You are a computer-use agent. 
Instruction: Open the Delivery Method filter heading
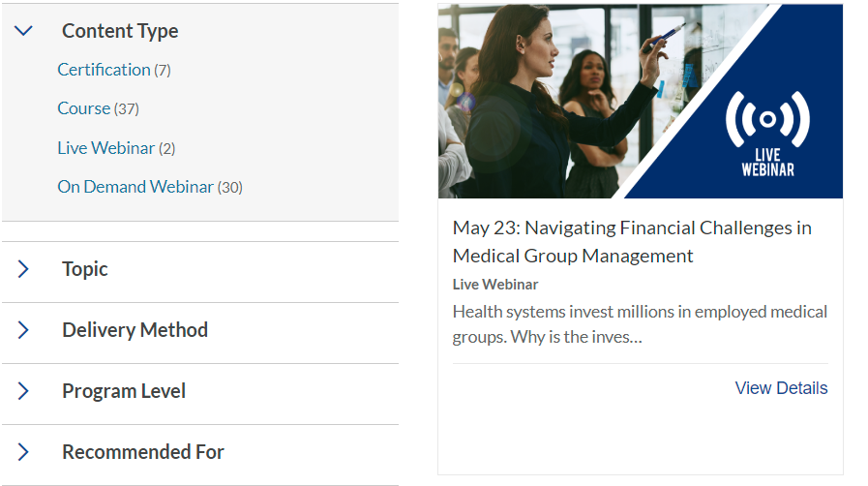coord(135,330)
